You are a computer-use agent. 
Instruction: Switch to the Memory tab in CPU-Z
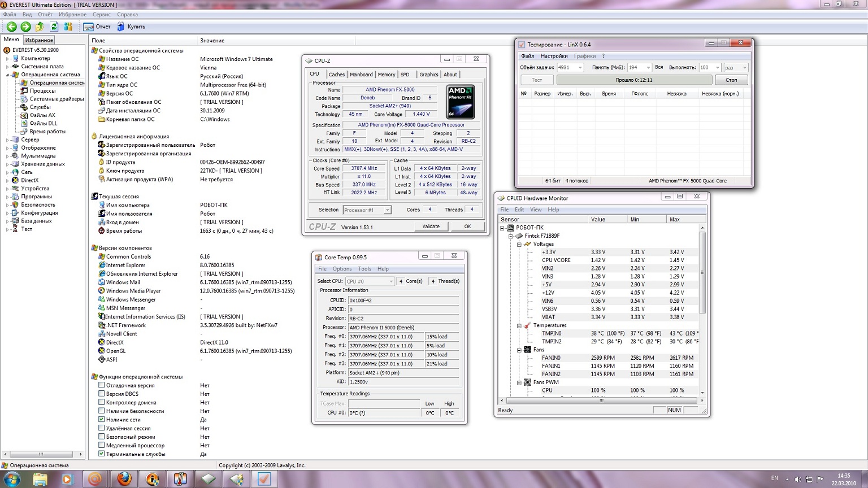click(x=387, y=75)
